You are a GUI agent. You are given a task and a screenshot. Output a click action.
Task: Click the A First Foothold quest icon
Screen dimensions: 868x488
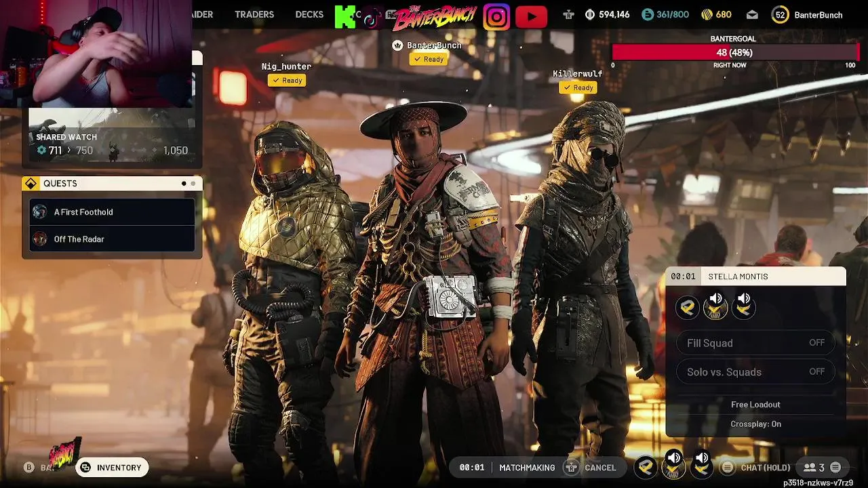tap(40, 211)
